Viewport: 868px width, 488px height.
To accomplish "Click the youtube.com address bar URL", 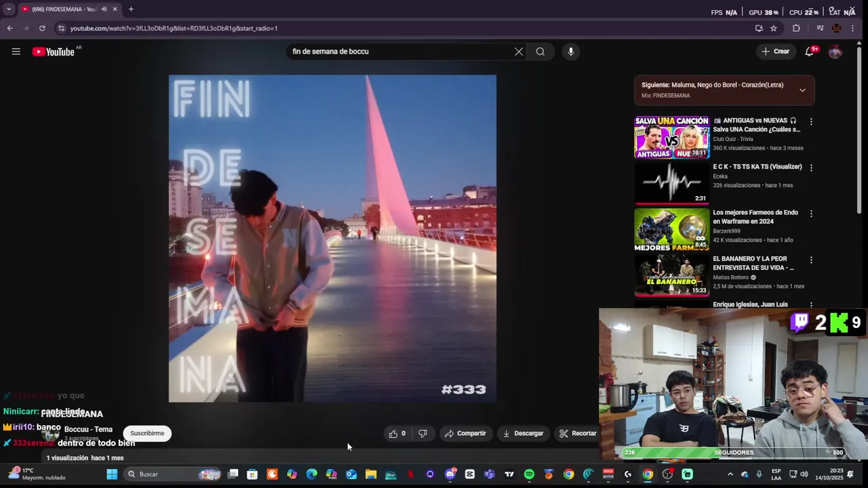I will point(174,28).
